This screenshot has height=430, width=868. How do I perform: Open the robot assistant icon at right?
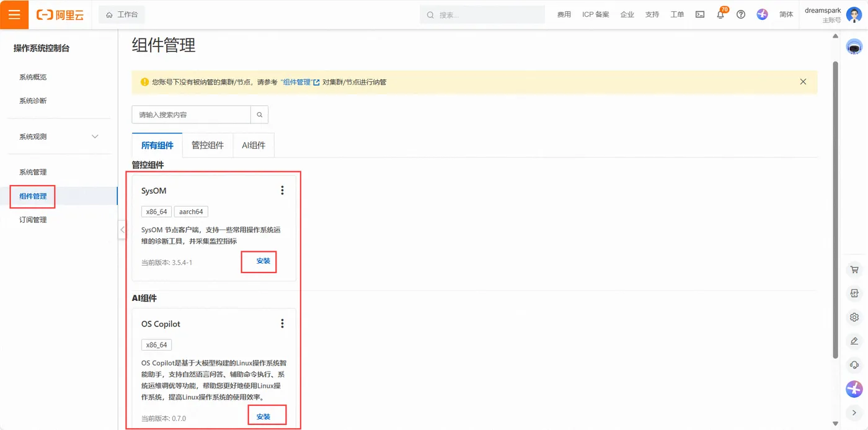pos(854,47)
